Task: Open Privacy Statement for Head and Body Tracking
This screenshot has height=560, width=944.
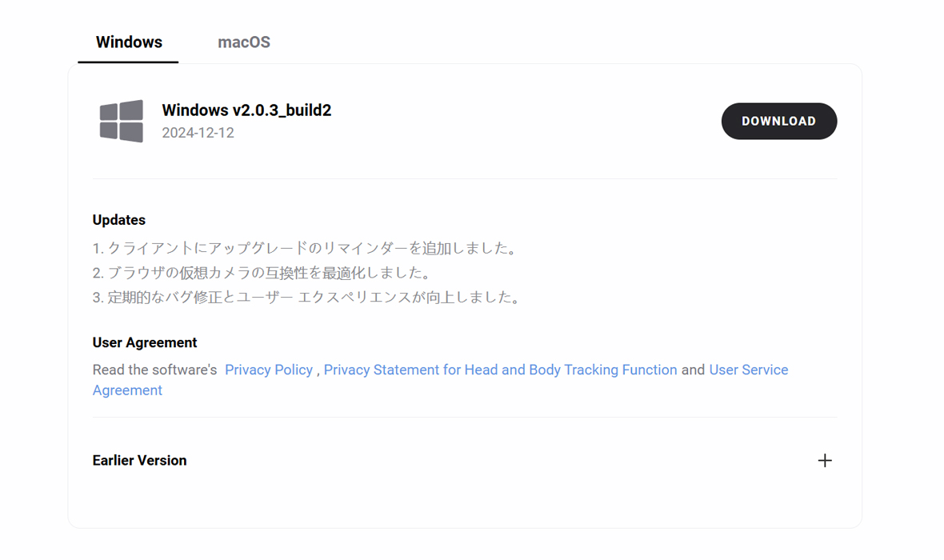Action: [x=500, y=370]
